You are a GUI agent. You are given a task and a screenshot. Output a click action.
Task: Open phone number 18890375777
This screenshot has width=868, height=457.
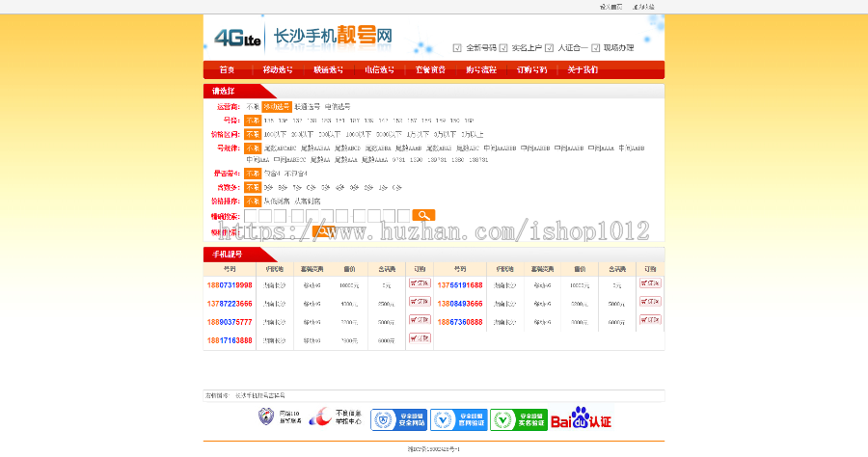(230, 322)
